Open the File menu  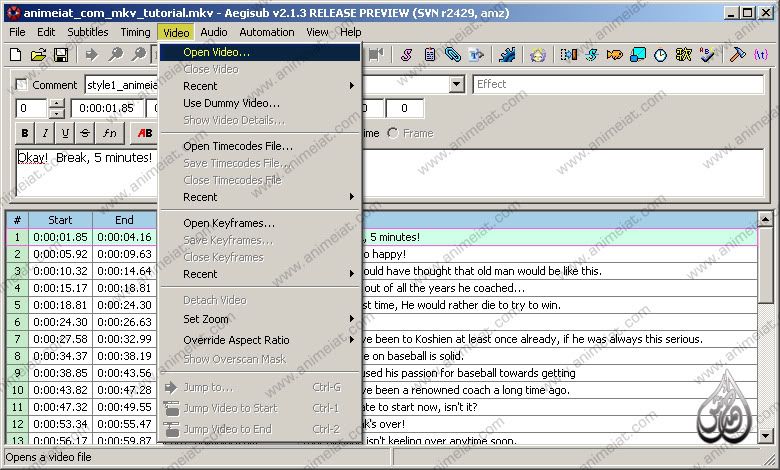[17, 32]
